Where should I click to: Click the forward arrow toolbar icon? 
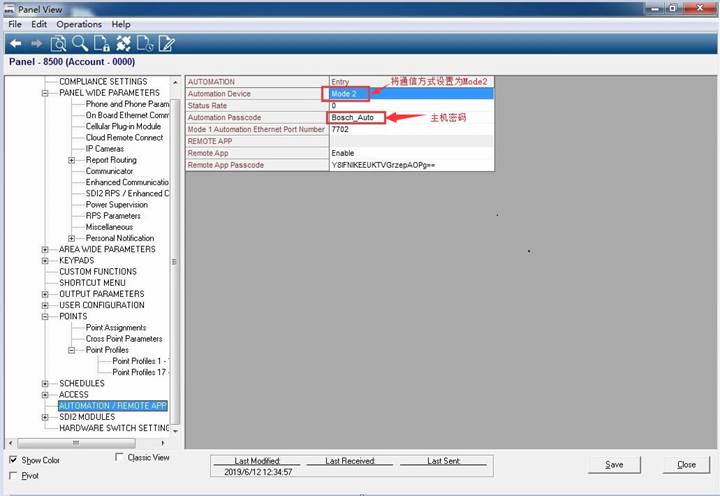coord(36,44)
